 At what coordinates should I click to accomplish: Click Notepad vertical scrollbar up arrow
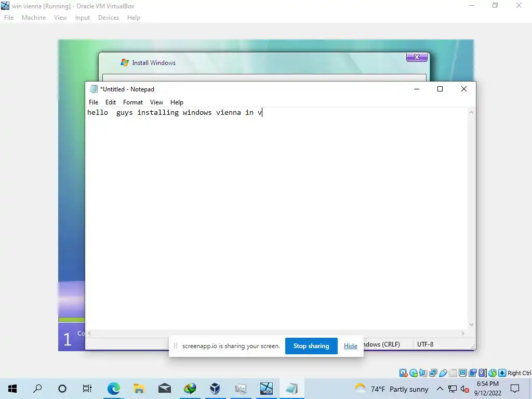coord(471,112)
